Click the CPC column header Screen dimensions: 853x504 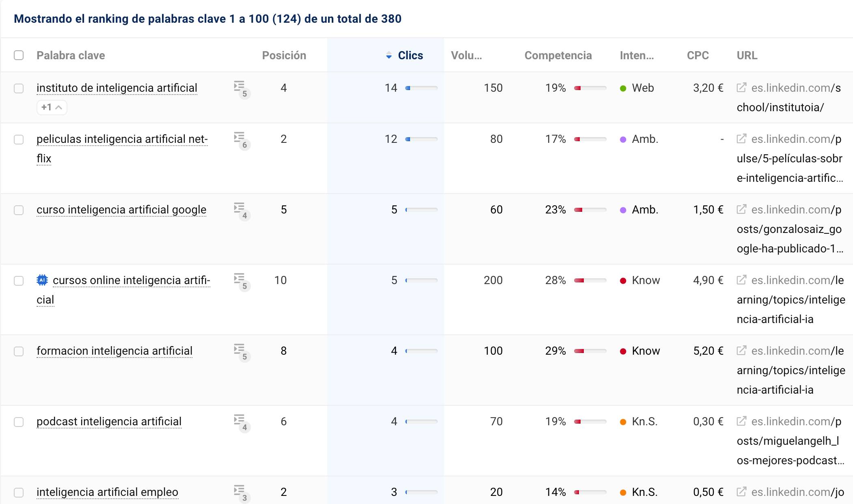click(x=698, y=55)
